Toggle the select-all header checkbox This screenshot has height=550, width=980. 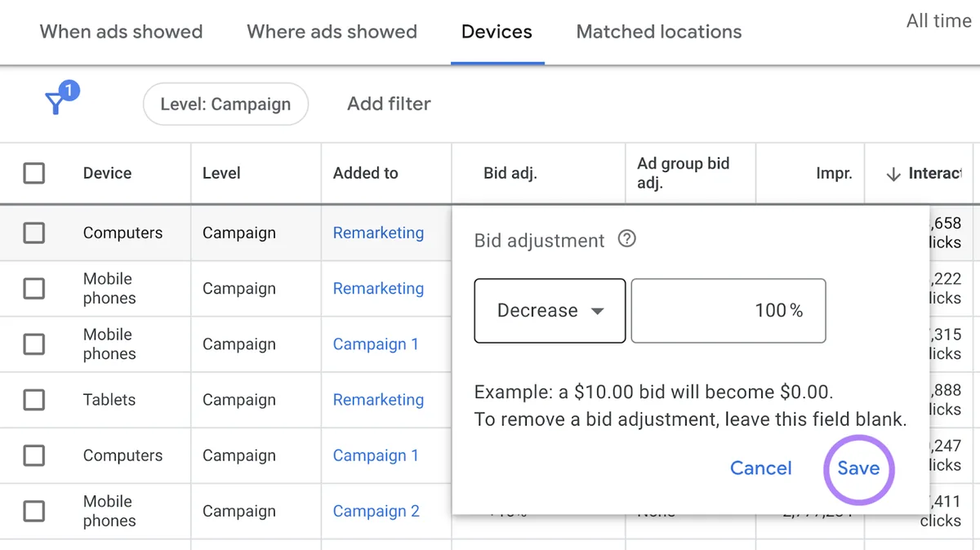click(33, 173)
